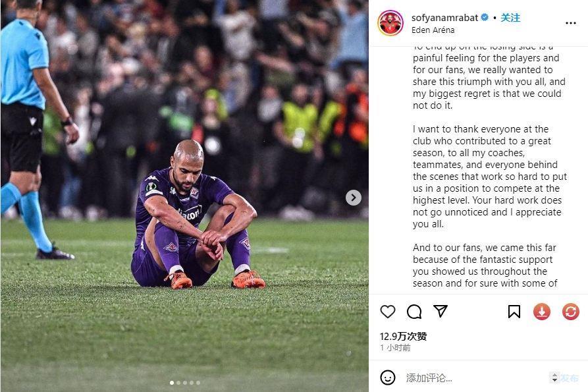The height and width of the screenshot is (392, 588).
Task: Share post using the paper plane icon
Action: [x=441, y=311]
